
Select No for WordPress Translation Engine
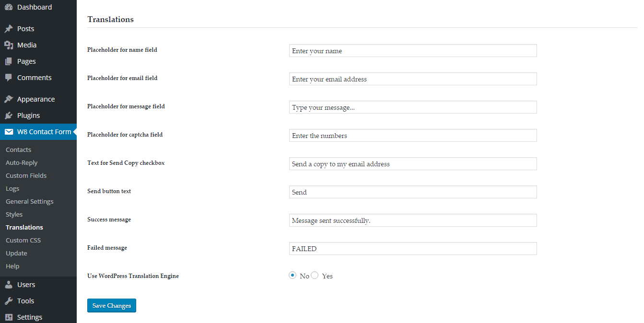[293, 276]
